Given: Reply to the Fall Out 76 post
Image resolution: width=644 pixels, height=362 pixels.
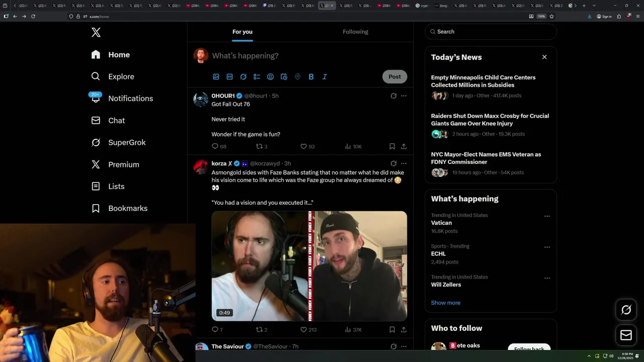Looking at the screenshot, I should pos(219,146).
